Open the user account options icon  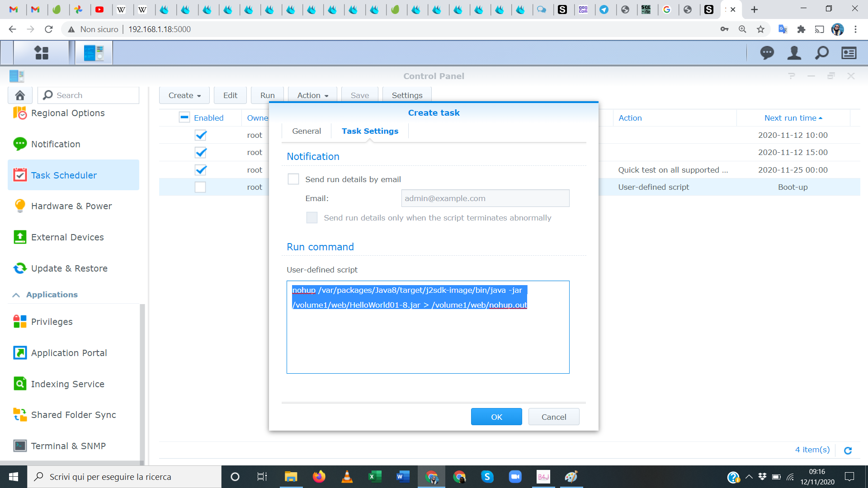click(x=794, y=53)
